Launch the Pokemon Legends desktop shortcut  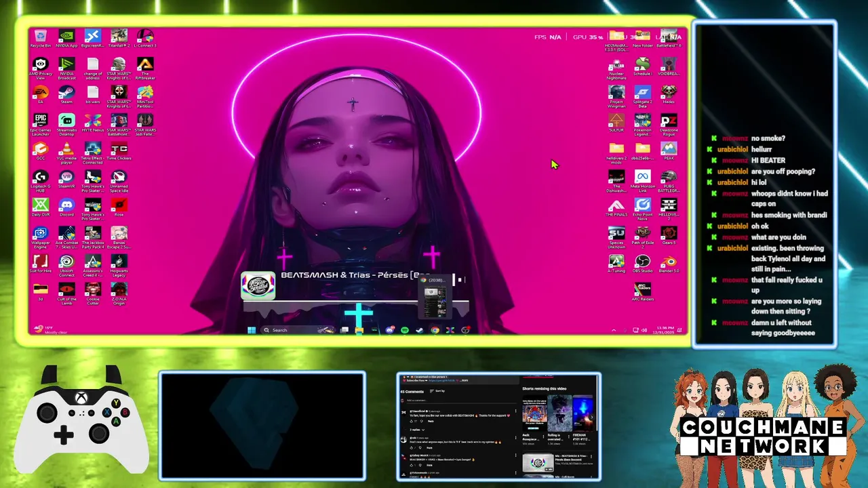click(642, 125)
